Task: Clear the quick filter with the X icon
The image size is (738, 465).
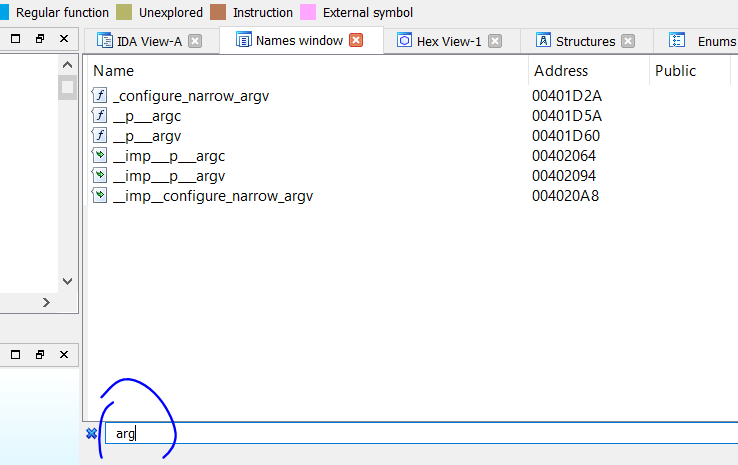Action: (91, 433)
